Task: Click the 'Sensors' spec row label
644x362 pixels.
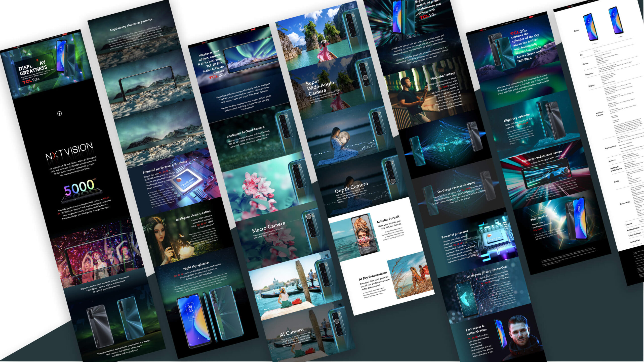Action: (x=629, y=224)
